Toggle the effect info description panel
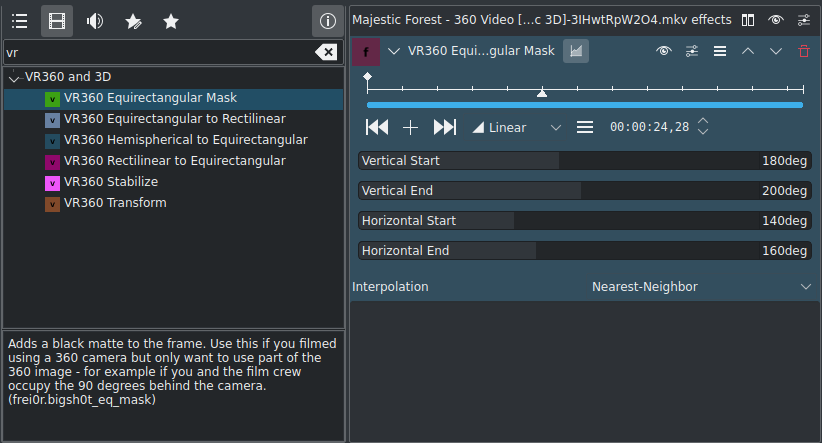 click(325, 20)
